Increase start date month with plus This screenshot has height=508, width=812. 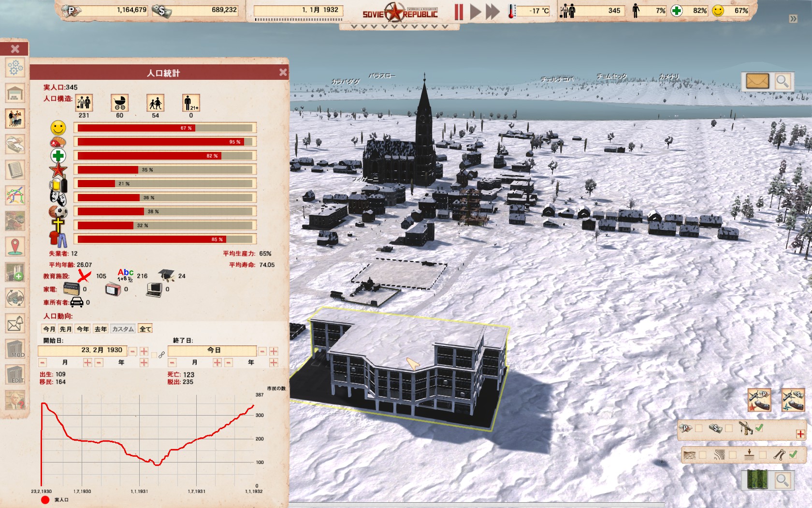click(87, 362)
